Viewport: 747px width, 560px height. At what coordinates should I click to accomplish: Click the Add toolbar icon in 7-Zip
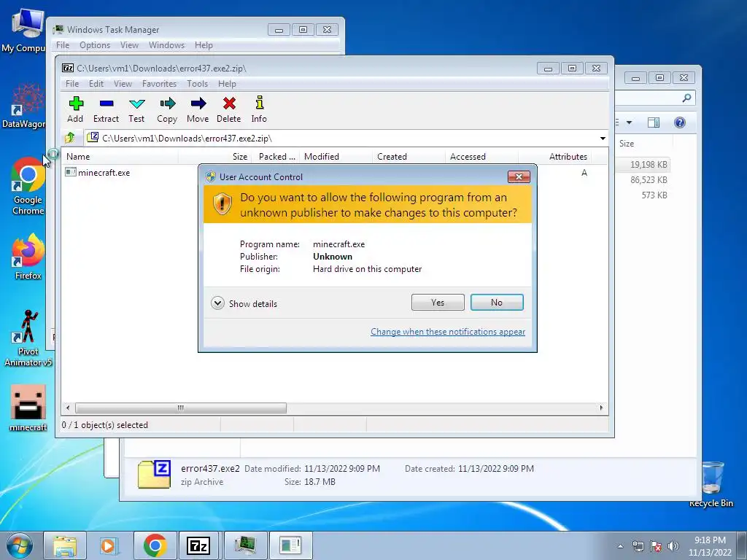(x=76, y=109)
